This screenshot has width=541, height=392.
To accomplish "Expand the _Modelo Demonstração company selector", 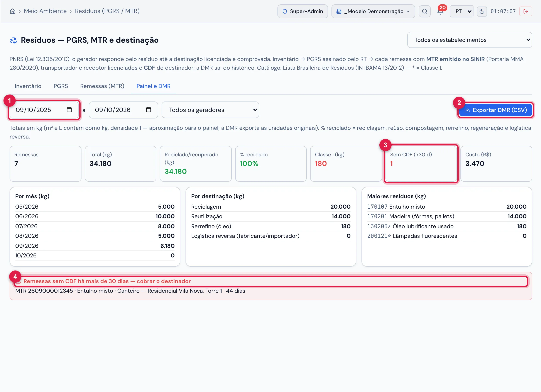I will coord(373,11).
